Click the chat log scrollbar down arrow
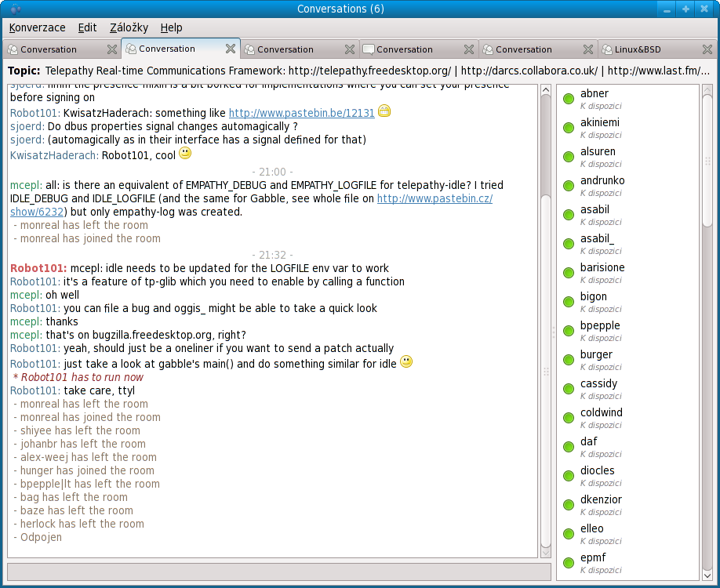The image size is (720, 588). pos(546,552)
